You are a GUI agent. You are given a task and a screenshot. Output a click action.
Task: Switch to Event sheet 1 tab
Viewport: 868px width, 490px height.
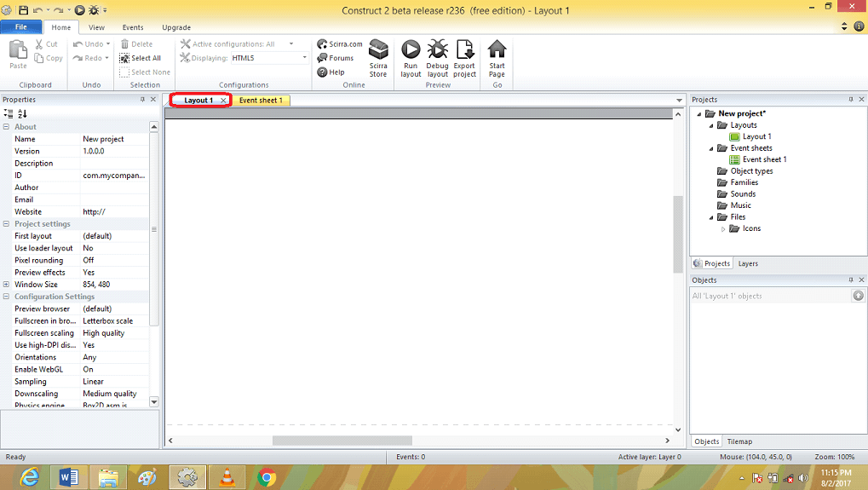tap(261, 101)
